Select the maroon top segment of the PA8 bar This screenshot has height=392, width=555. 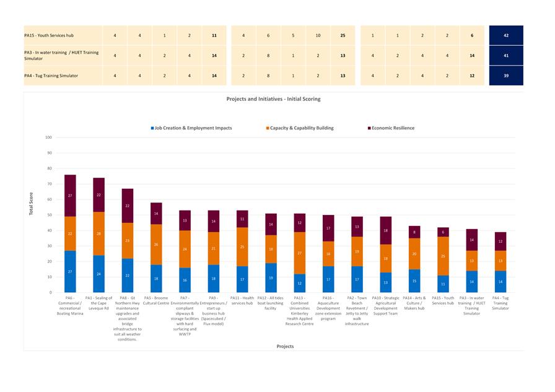tap(128, 206)
